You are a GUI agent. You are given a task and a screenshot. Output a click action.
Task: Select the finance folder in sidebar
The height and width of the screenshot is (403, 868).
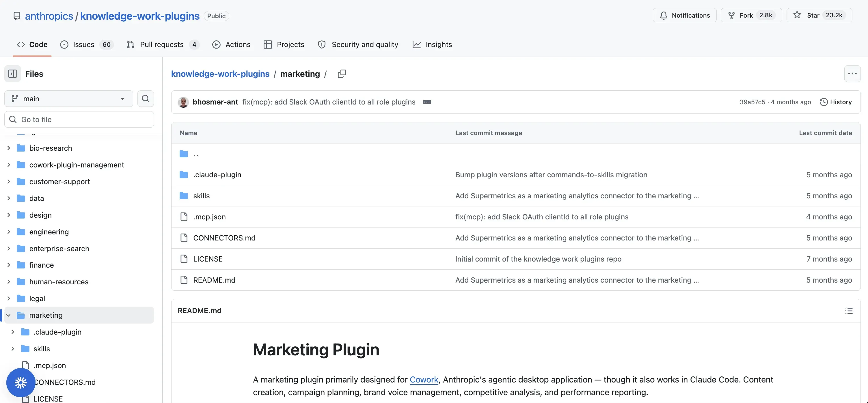tap(42, 265)
